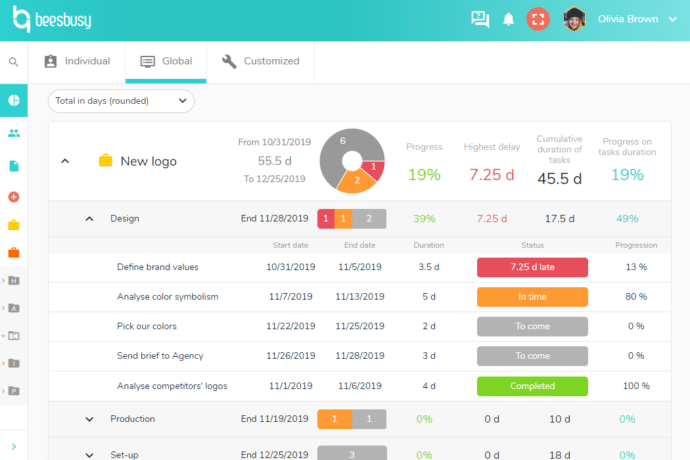
Task: Expand the P folder arrow
Action: click(4, 391)
